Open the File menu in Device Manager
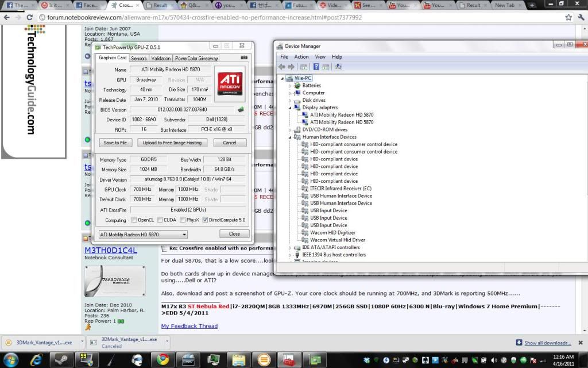588x368 pixels. 284,57
